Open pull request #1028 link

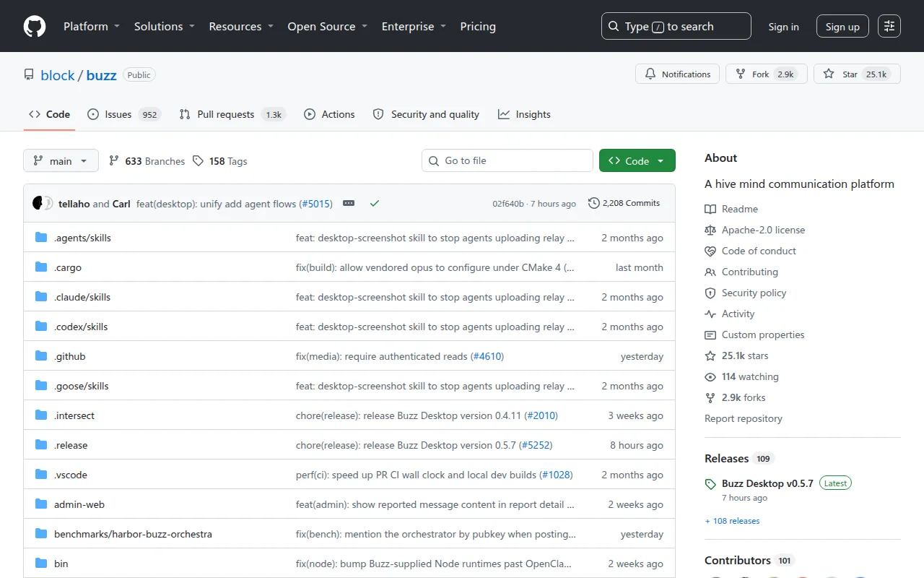coord(556,475)
